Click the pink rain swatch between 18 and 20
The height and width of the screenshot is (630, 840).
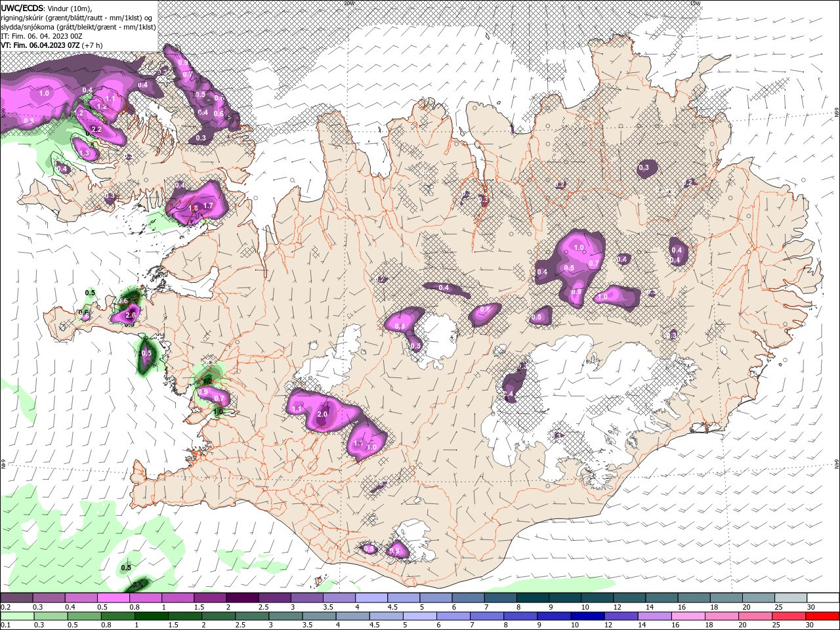722,616
